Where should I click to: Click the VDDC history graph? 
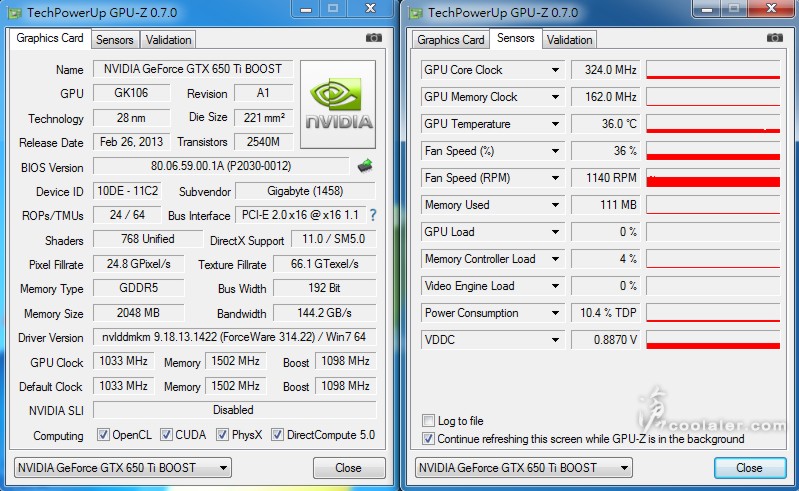point(713,340)
